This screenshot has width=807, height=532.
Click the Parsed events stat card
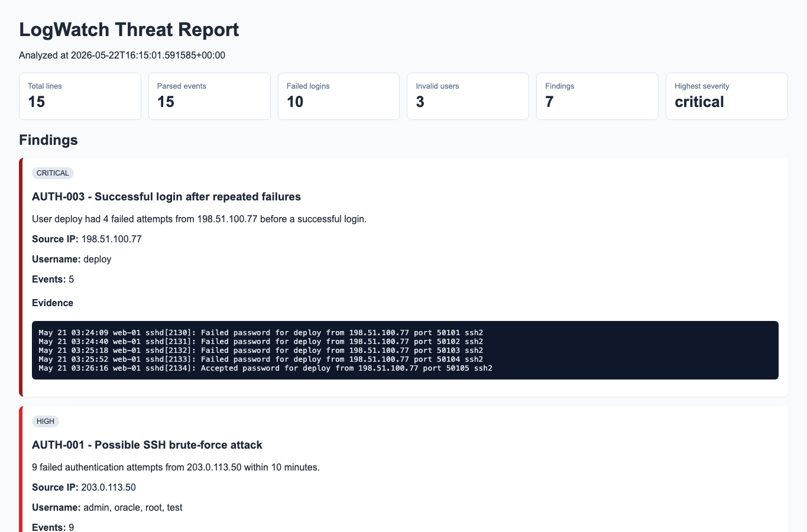[209, 96]
